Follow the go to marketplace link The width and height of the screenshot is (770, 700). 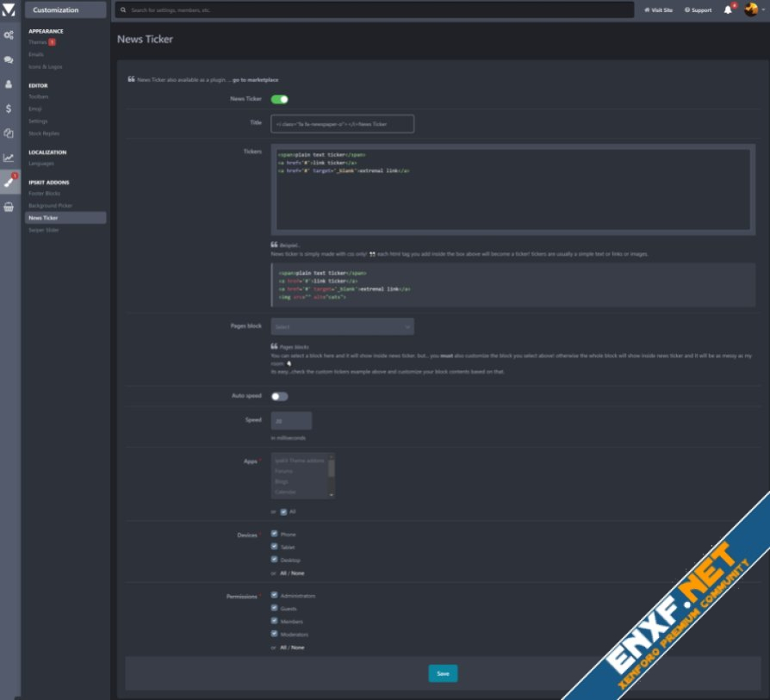(255, 80)
